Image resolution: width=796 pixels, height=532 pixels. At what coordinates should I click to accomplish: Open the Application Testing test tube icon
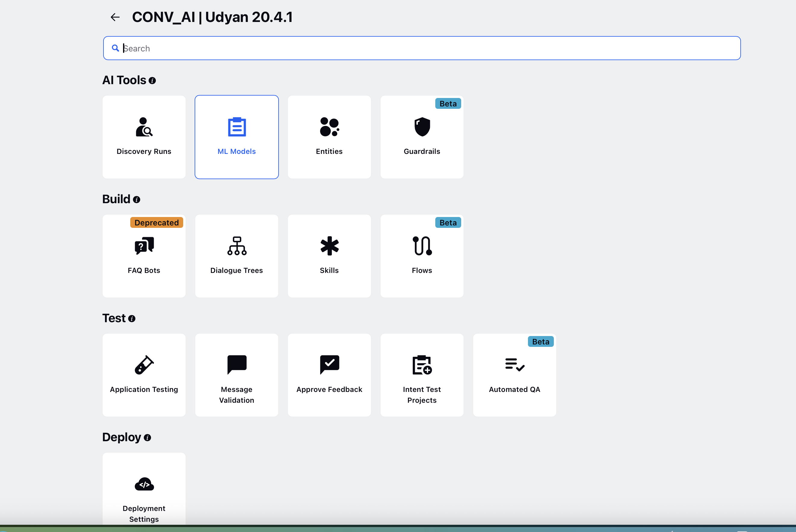(x=144, y=365)
